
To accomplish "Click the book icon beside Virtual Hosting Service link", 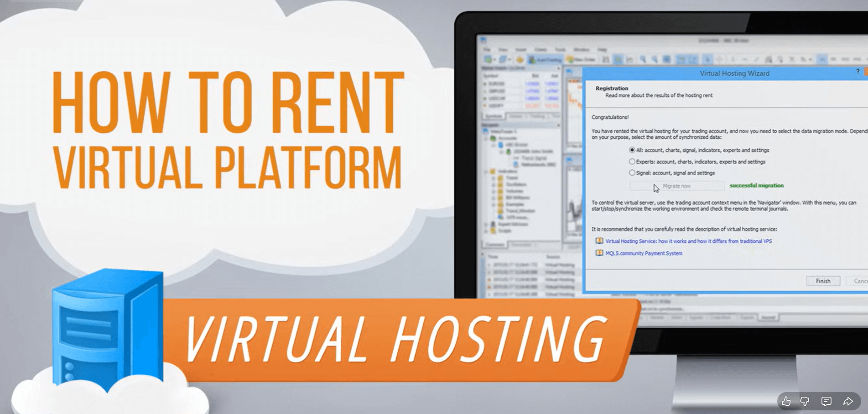I will click(599, 241).
